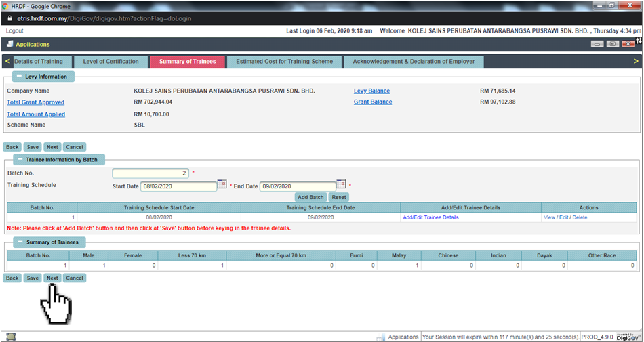Click Back button under the Summary of Trainees table
This screenshot has height=342, width=644.
click(x=12, y=278)
